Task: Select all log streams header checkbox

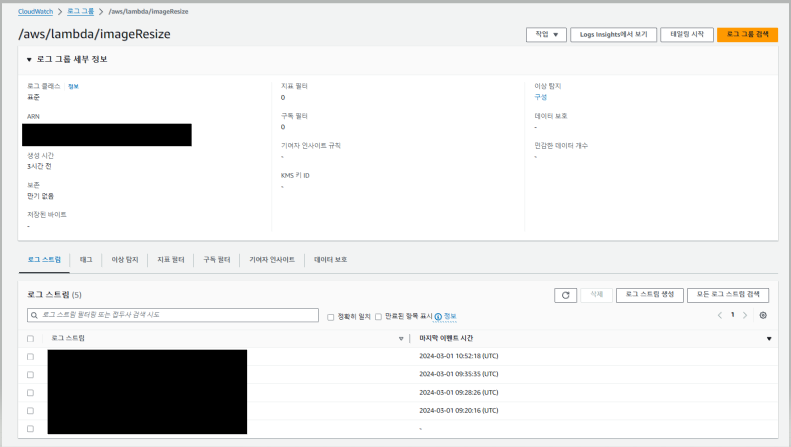Action: point(30,339)
